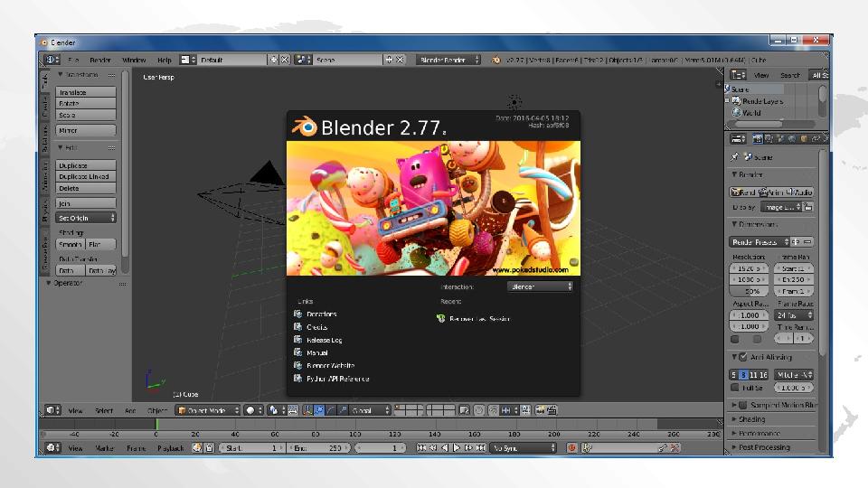Add a render preset with plus icon

(796, 242)
